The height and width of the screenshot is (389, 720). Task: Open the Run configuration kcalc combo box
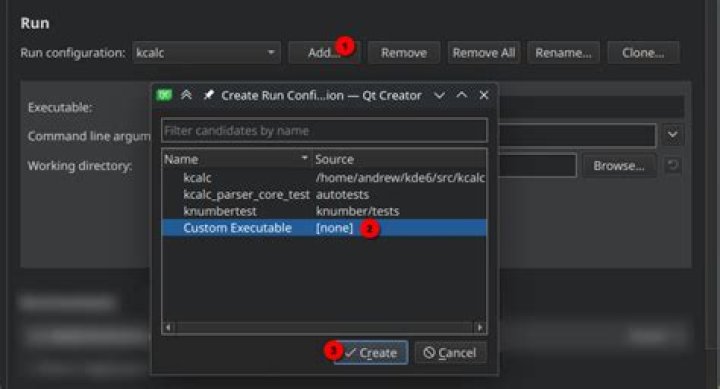[x=206, y=53]
